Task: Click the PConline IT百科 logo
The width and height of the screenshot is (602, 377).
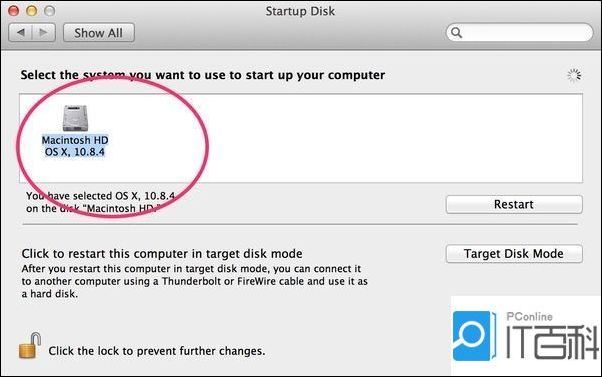Action: click(526, 336)
